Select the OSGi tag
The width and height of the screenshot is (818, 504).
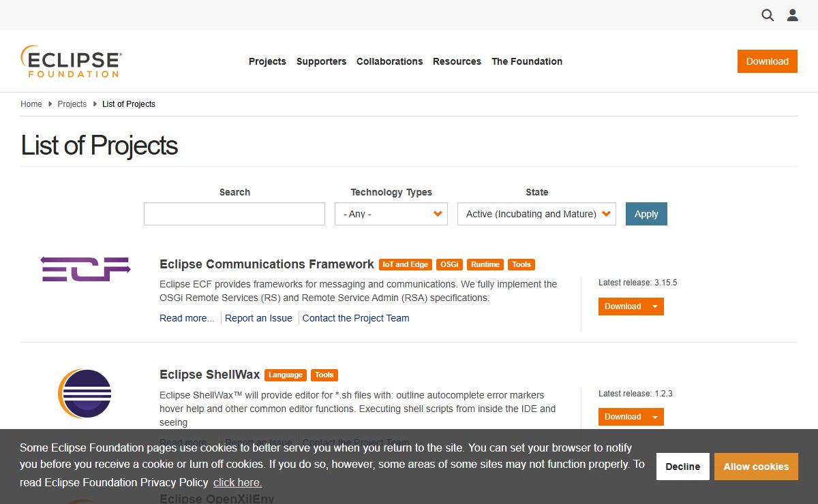point(449,264)
